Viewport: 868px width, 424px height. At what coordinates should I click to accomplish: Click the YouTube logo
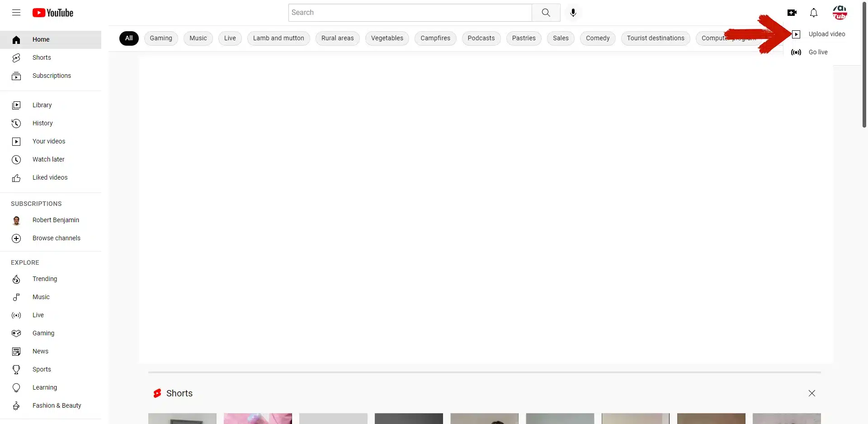point(53,13)
